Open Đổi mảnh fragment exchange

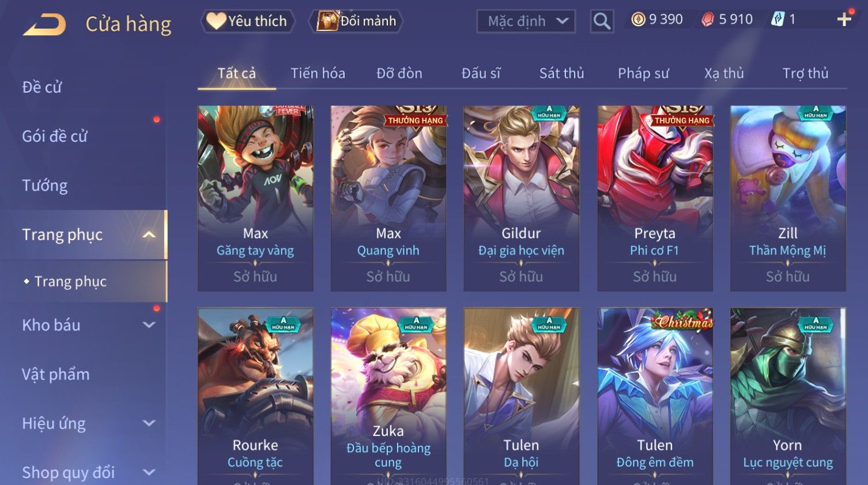tap(356, 21)
